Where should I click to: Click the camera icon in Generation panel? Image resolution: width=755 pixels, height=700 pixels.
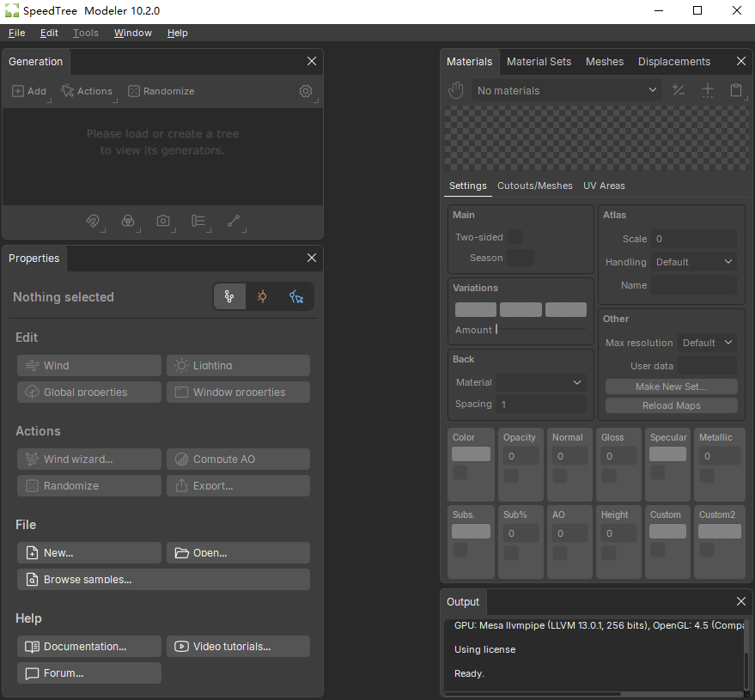coord(163,221)
